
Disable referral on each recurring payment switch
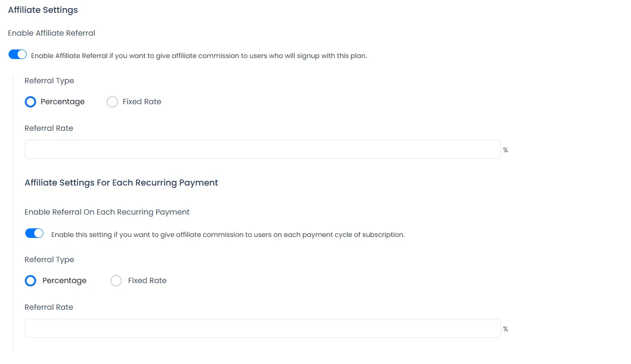(x=34, y=234)
